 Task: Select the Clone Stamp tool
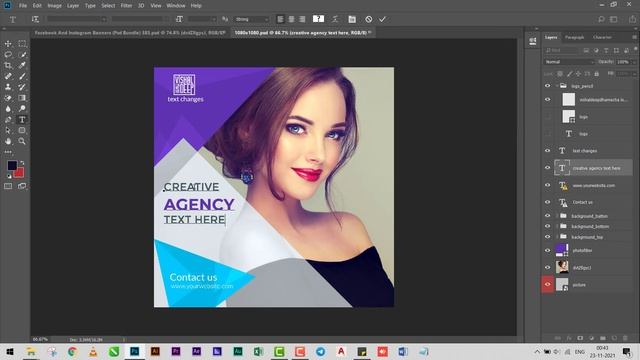[x=8, y=87]
